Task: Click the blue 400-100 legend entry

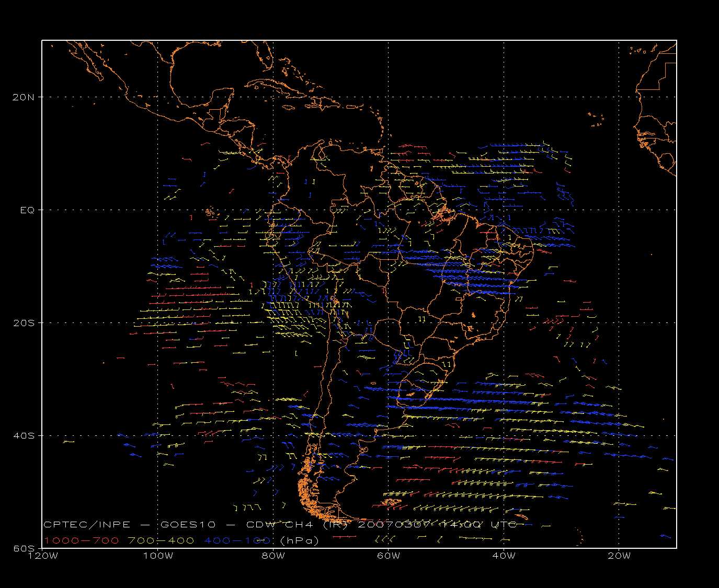Action: tap(237, 540)
